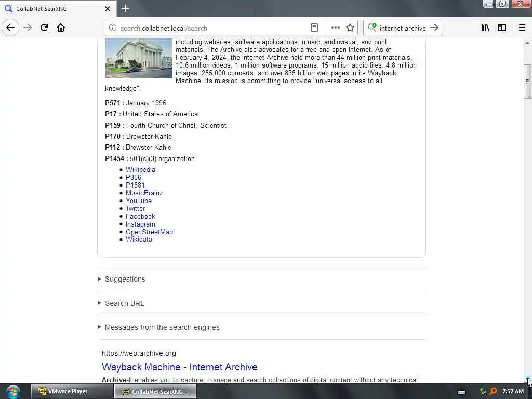Viewport: 532px width, 399px height.
Task: Open the Windows Start button
Action: click(x=13, y=392)
